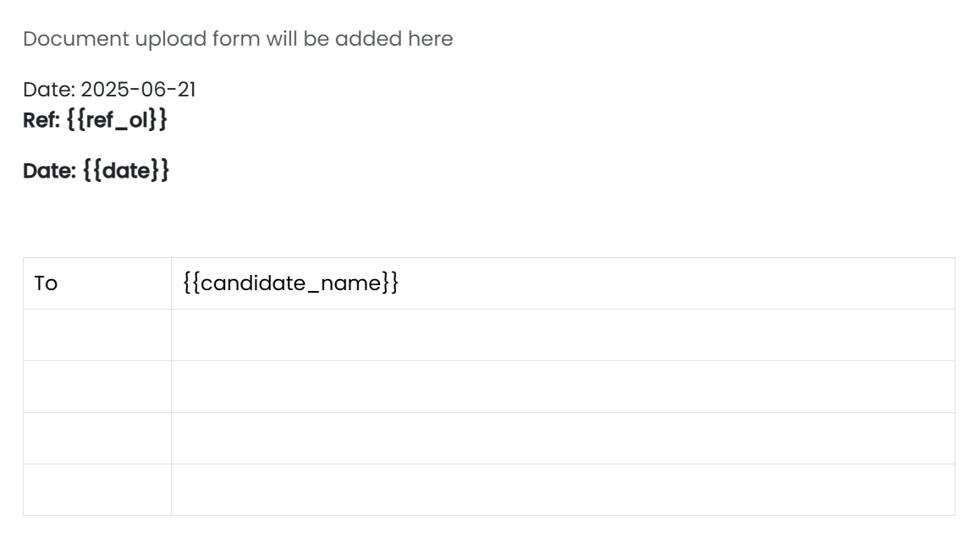Image resolution: width=969 pixels, height=560 pixels.
Task: Click the bold "Date:" label before {{date}}
Action: click(49, 170)
